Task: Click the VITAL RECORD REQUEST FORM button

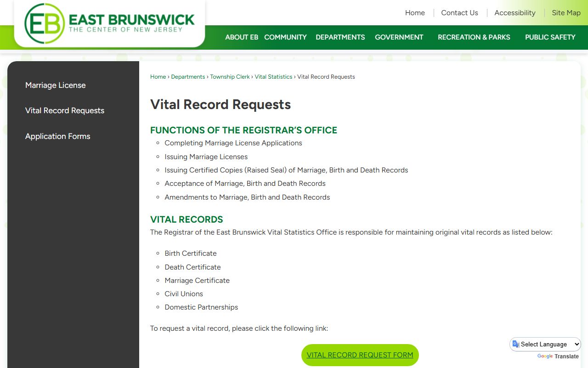Action: (x=360, y=355)
